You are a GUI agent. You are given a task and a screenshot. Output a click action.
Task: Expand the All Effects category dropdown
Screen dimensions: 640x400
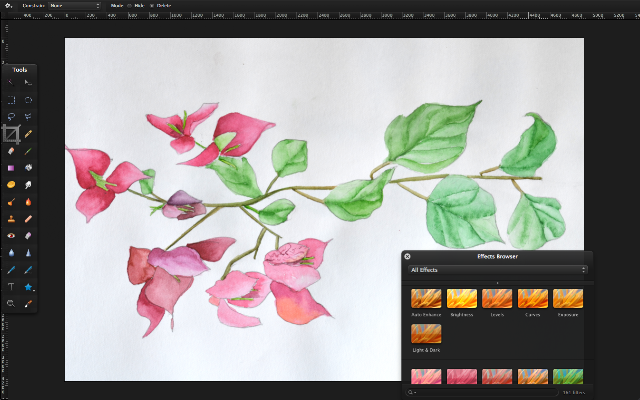[x=498, y=270]
